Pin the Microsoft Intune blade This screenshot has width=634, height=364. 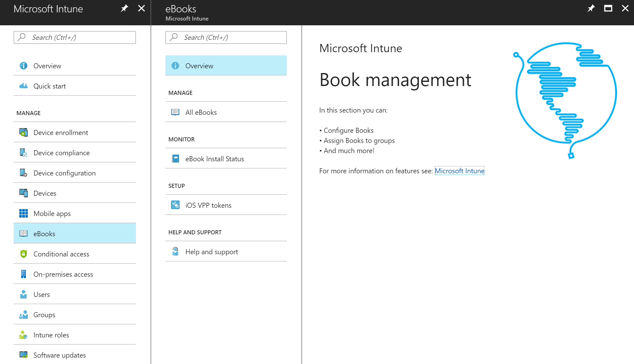coord(124,9)
